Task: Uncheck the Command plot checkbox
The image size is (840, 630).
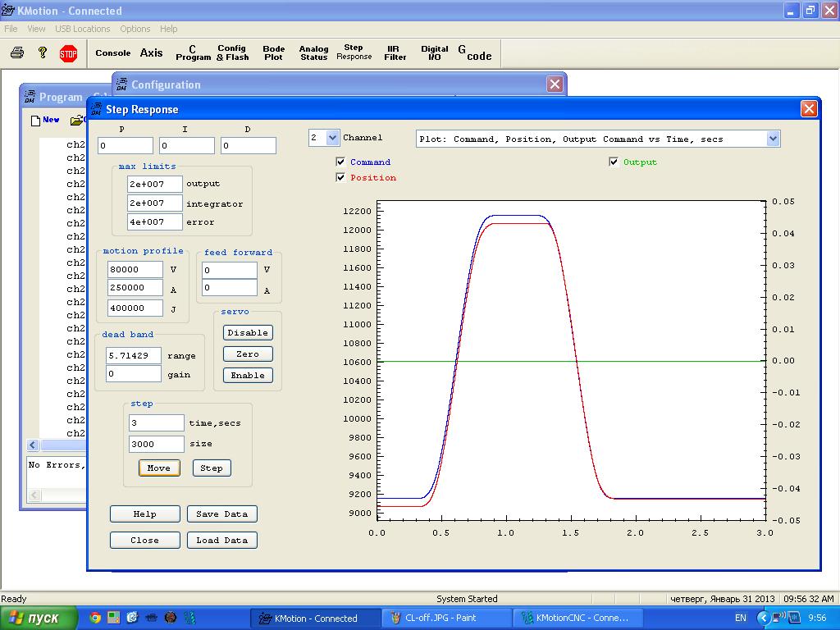Action: (341, 162)
